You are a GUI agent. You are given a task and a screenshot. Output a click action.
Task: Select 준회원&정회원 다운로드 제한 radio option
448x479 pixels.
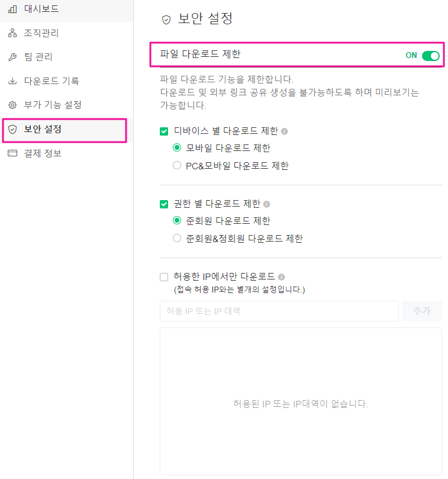[x=177, y=238]
